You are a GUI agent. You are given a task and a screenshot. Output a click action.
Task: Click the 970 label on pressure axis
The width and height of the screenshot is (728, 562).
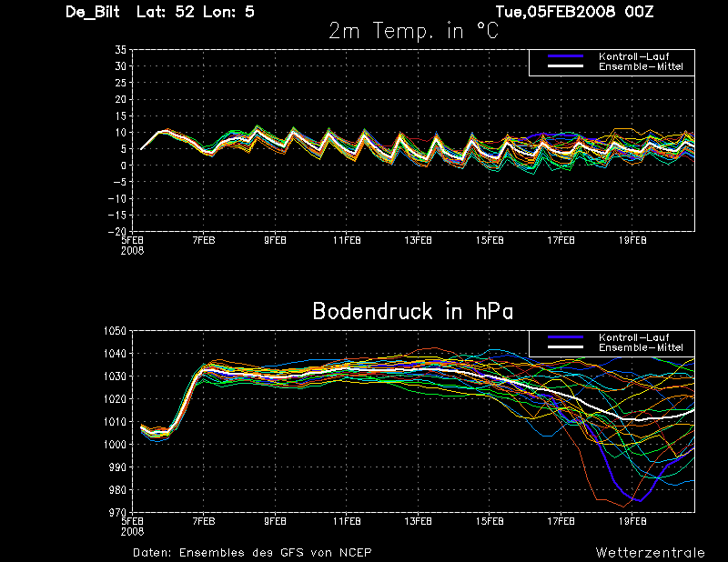pos(117,512)
